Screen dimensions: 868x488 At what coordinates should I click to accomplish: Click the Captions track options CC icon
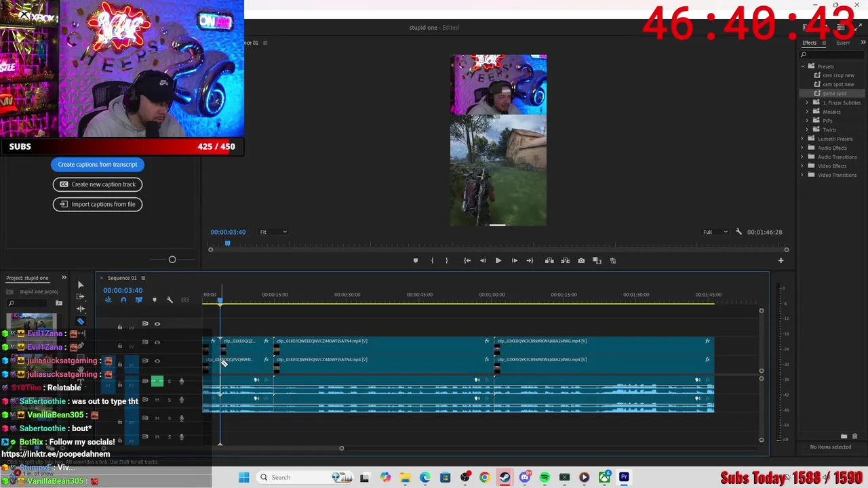pos(185,300)
